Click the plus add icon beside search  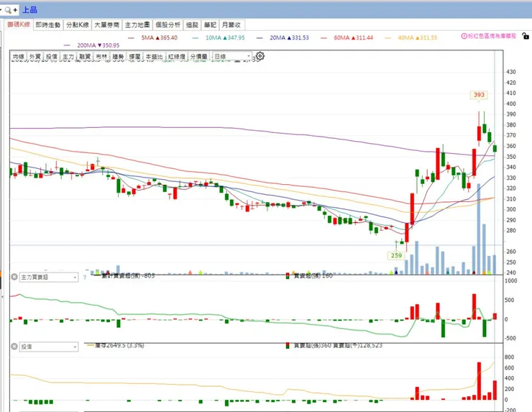[x=15, y=10]
